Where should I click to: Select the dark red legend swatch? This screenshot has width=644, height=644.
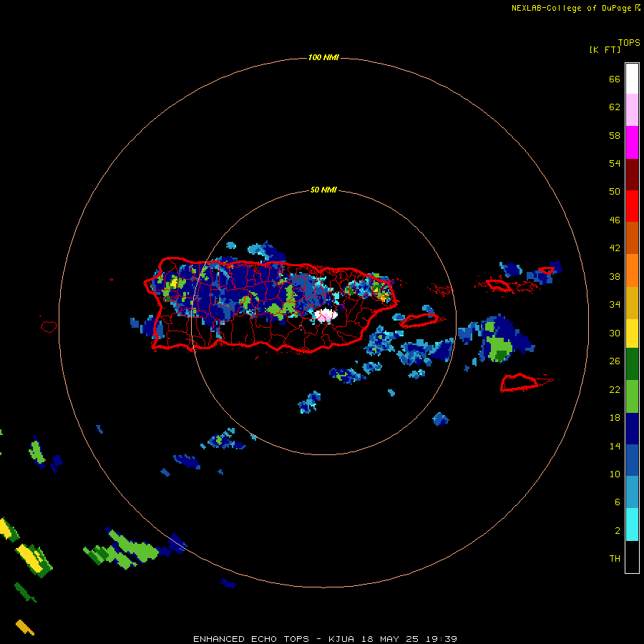(632, 174)
